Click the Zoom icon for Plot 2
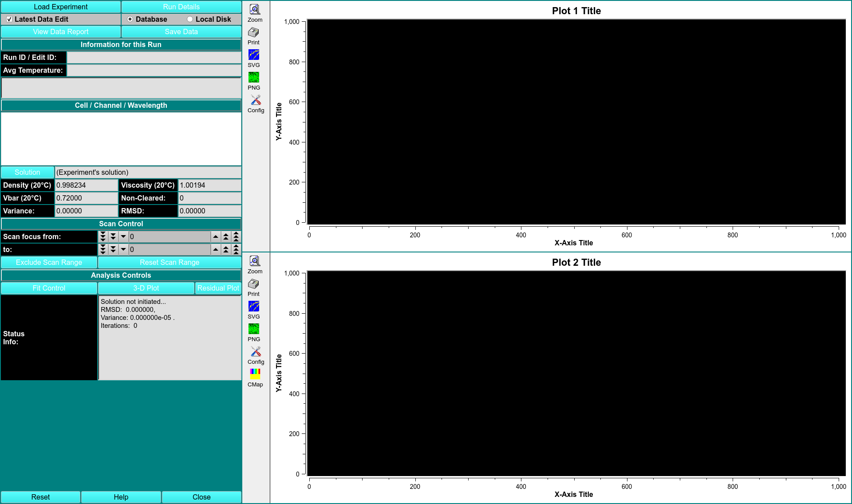Image resolution: width=852 pixels, height=504 pixels. [255, 261]
